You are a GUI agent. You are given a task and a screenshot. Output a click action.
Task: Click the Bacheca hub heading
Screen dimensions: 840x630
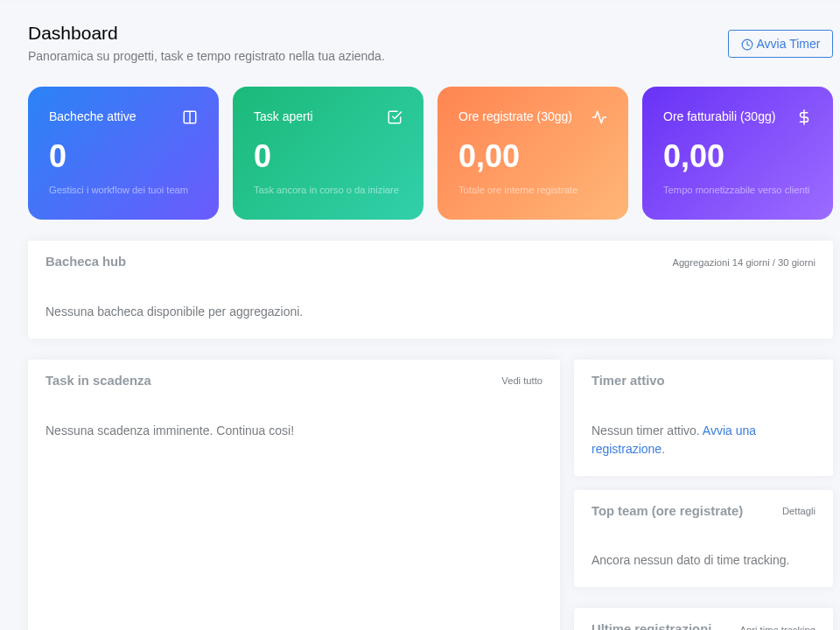[86, 262]
